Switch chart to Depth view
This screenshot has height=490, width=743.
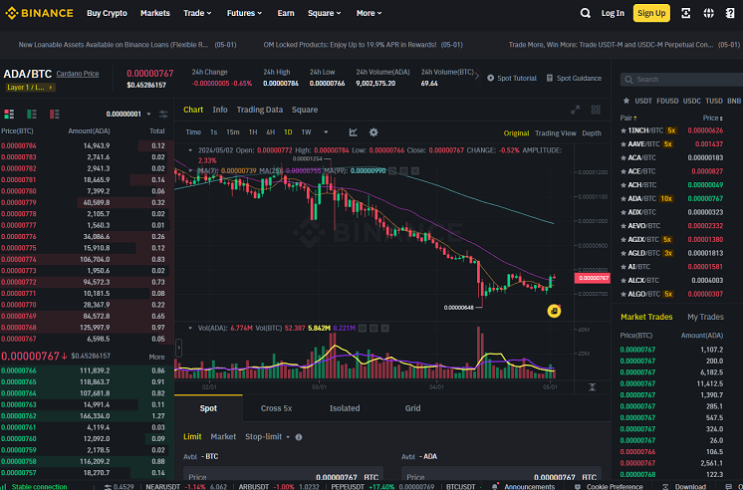pyautogui.click(x=592, y=133)
